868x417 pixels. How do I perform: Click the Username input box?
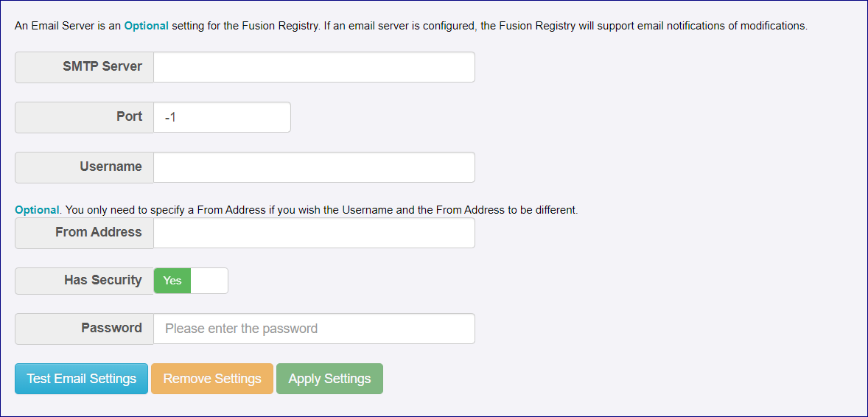pyautogui.click(x=314, y=167)
